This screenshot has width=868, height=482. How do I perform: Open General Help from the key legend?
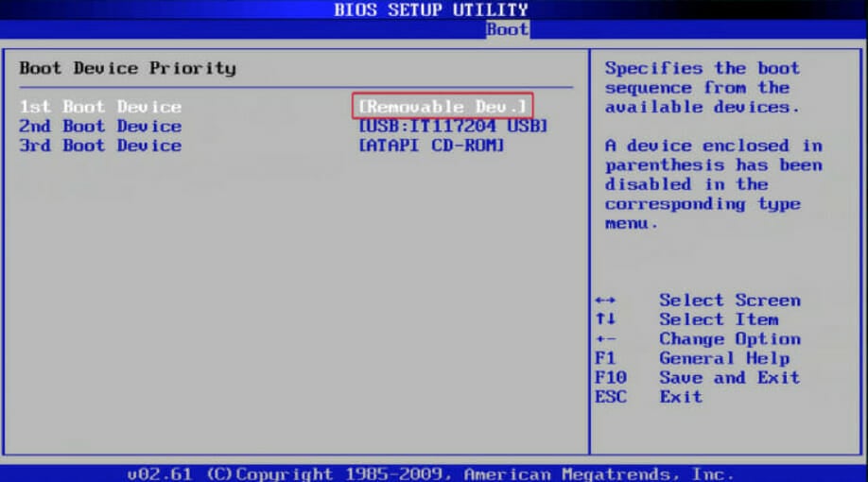pos(723,358)
